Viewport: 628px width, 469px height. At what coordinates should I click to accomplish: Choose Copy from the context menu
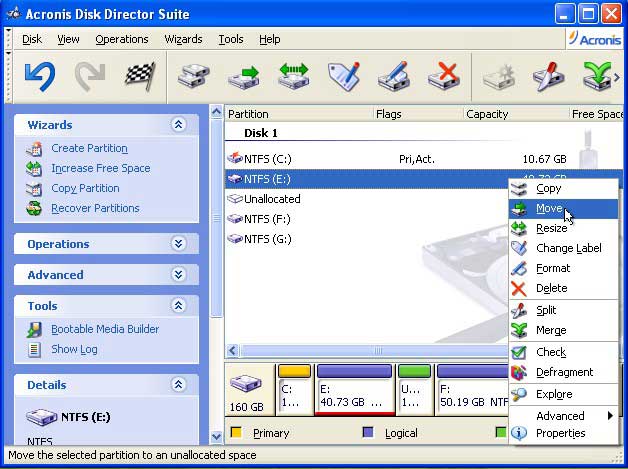[564, 189]
